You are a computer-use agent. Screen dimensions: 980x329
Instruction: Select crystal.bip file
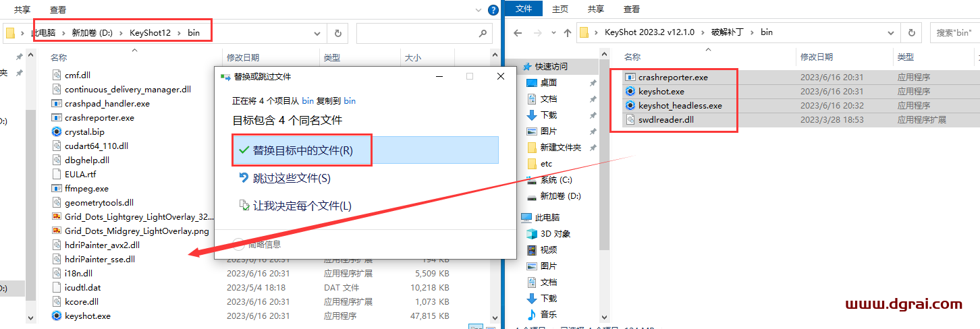click(84, 131)
